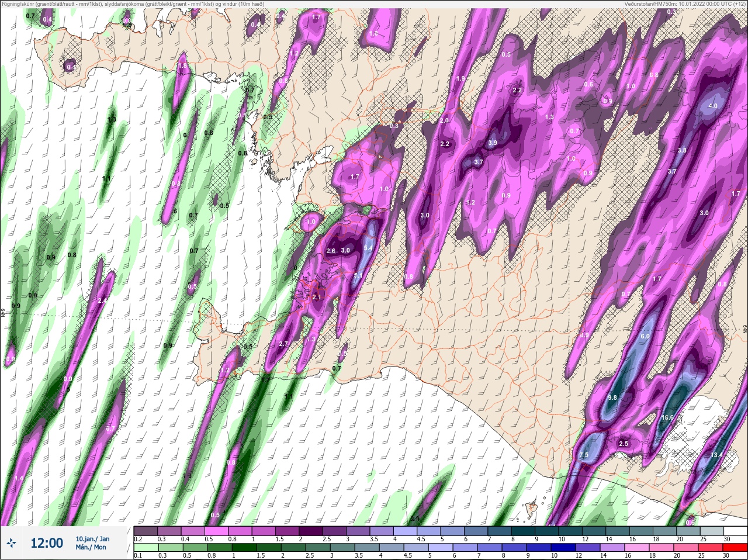The image size is (748, 560).
Task: Click the 2.6 precipitation value on the map
Action: point(331,251)
